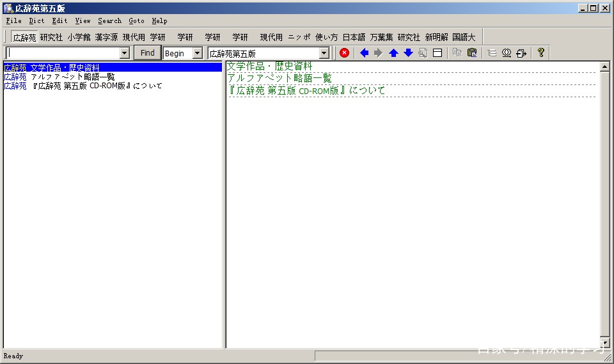Click the Copy icon in the toolbar
This screenshot has width=614, height=364.
coord(457,53)
